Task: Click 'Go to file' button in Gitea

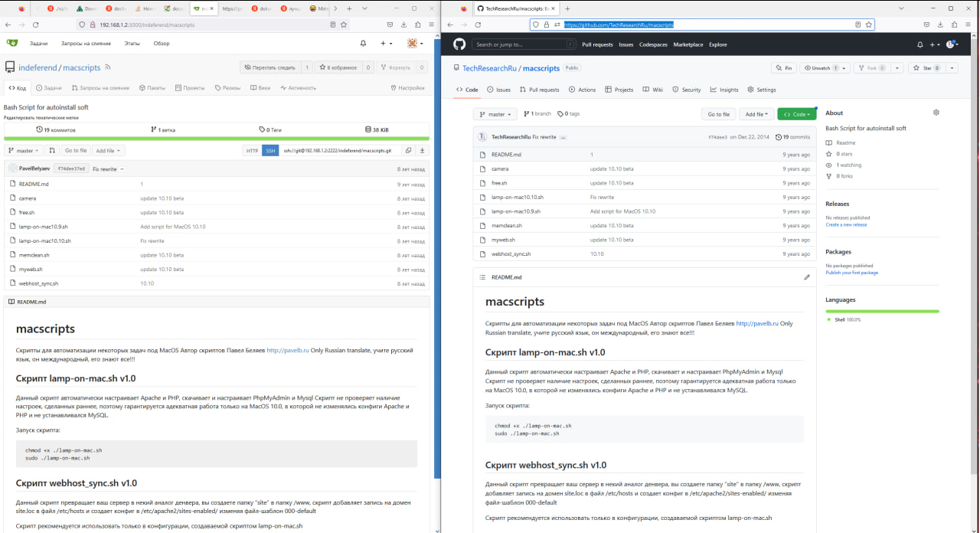Action: pos(76,151)
